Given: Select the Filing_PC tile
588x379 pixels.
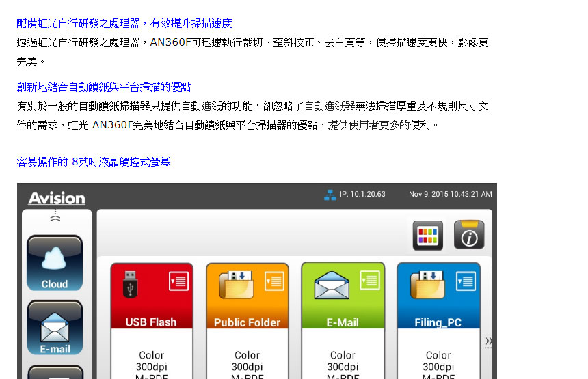Looking at the screenshot, I should (x=439, y=320).
